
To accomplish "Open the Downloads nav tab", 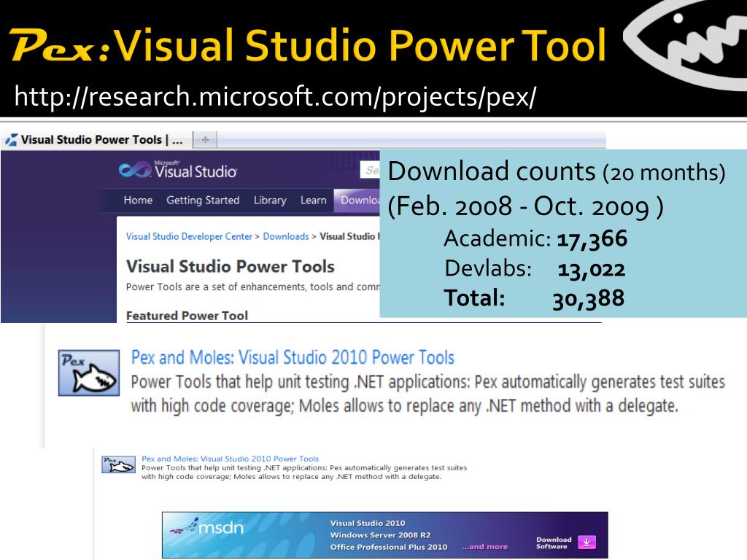I will [357, 200].
